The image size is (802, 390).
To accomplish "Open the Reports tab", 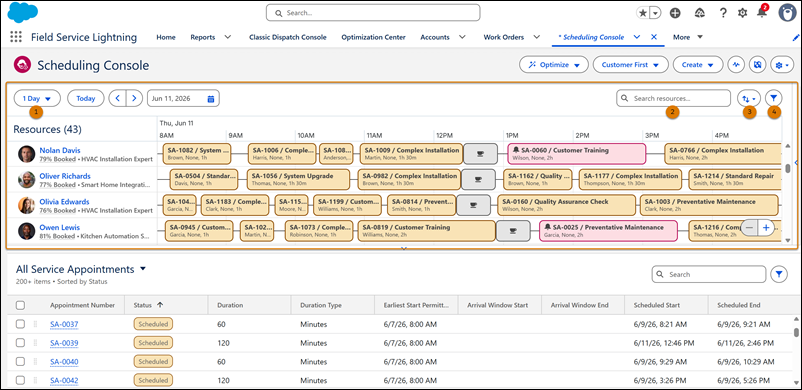I will click(203, 37).
